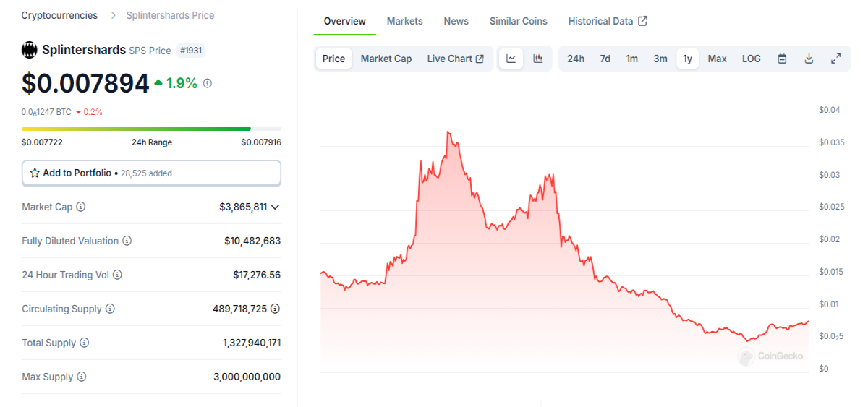Viewport: 868px width, 407px height.
Task: Click info icon beside 1.9% price change
Action: point(208,83)
